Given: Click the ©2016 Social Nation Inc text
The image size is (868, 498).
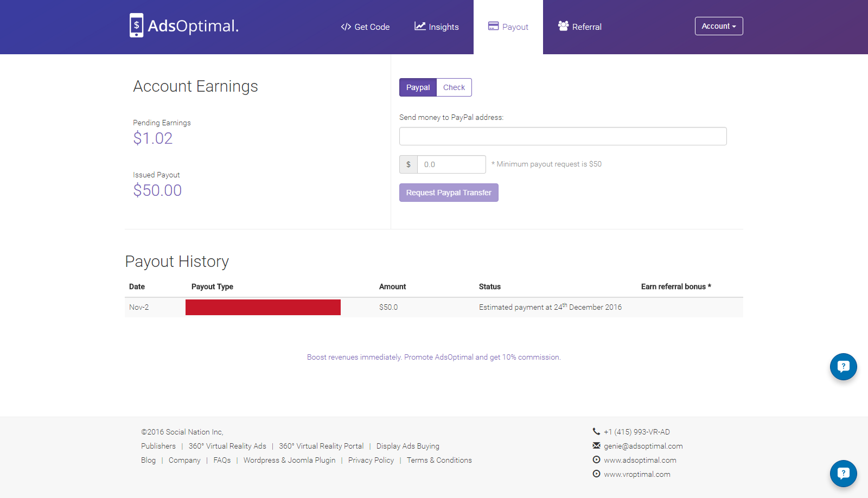Looking at the screenshot, I should pos(182,432).
